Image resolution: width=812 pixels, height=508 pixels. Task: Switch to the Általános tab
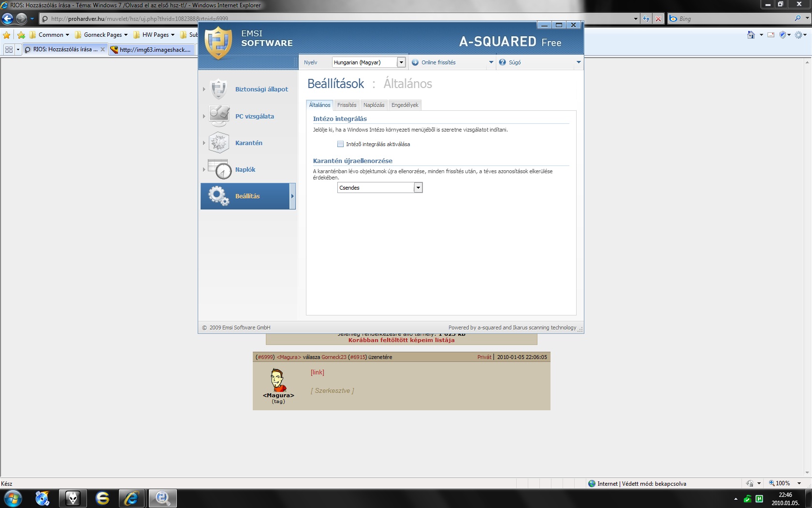pos(320,105)
